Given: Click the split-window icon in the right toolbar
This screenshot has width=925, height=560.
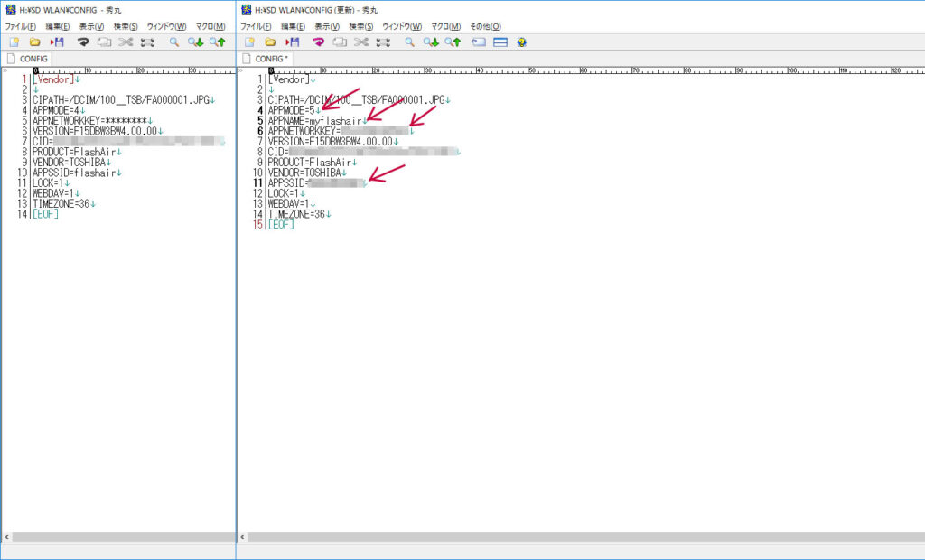Looking at the screenshot, I should (500, 42).
